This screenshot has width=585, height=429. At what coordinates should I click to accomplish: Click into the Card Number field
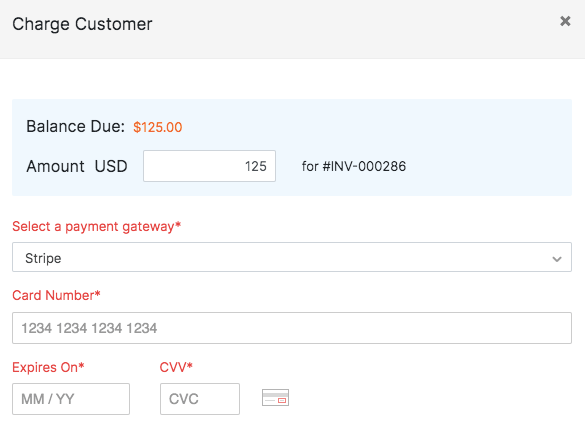tap(292, 328)
